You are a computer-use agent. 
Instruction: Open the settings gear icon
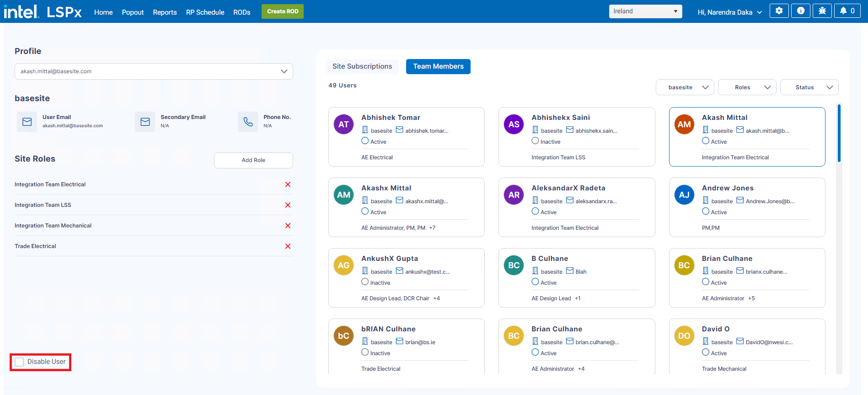779,11
